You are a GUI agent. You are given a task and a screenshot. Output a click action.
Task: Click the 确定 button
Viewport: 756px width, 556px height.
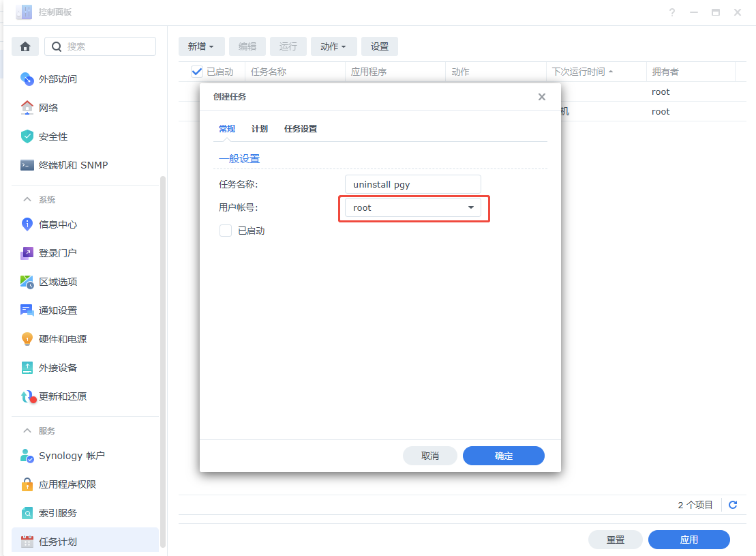503,456
